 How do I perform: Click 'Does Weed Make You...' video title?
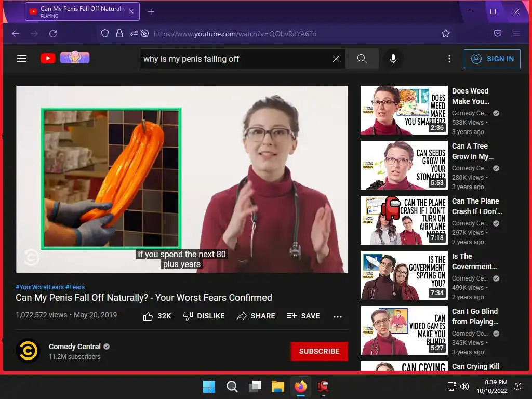pos(471,96)
